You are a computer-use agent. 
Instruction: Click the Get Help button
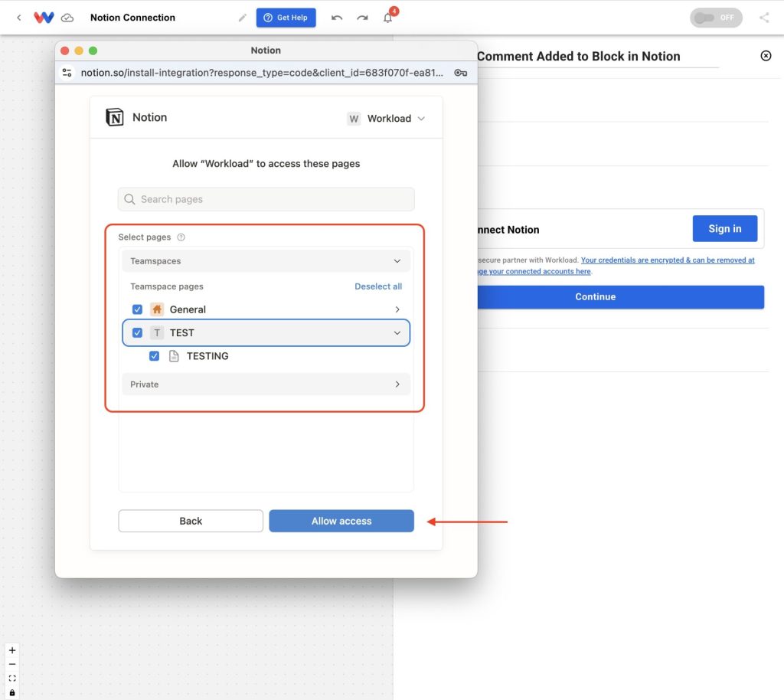click(286, 18)
